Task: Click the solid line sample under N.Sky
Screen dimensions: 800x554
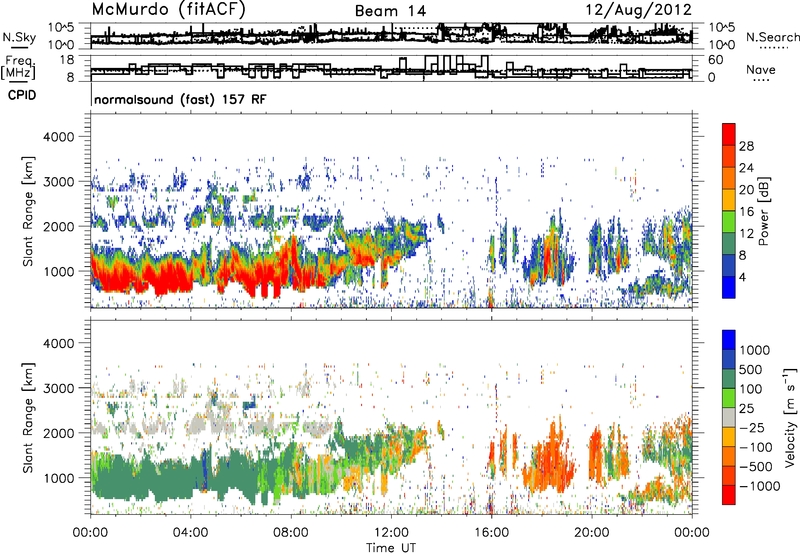Action: (19, 47)
